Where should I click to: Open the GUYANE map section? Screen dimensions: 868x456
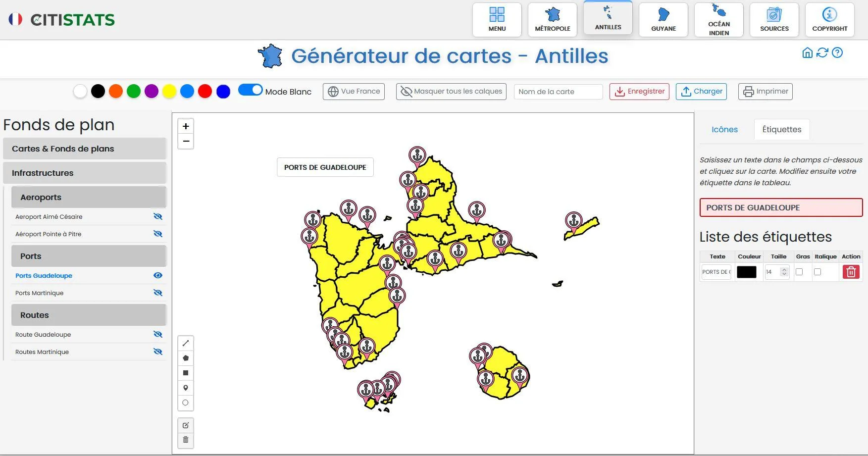[x=664, y=20]
